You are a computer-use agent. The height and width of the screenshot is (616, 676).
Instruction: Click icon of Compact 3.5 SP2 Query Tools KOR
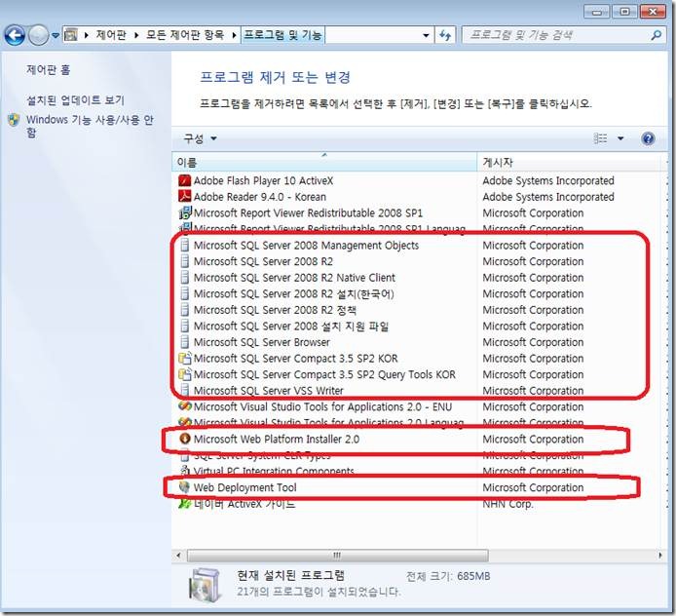184,374
